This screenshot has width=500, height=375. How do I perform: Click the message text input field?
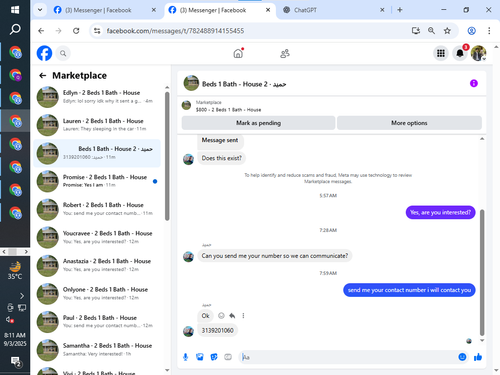[347, 357]
